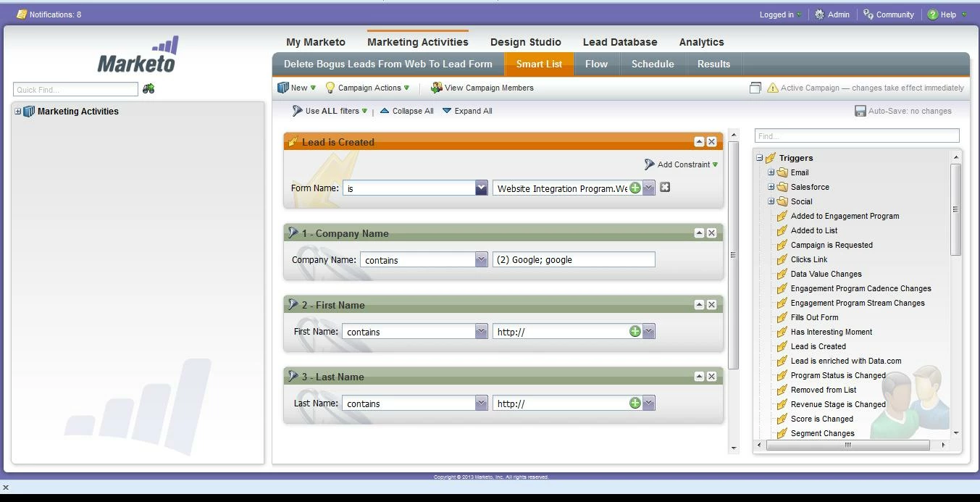Remove the Form Name constraint with X icon
The image size is (980, 502).
coord(665,188)
